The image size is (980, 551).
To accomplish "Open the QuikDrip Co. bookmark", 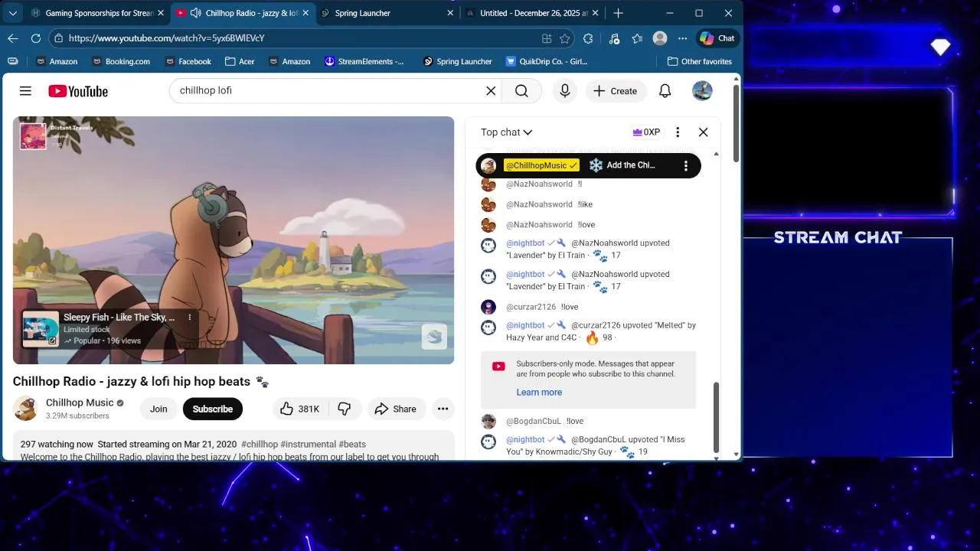I will tap(547, 61).
